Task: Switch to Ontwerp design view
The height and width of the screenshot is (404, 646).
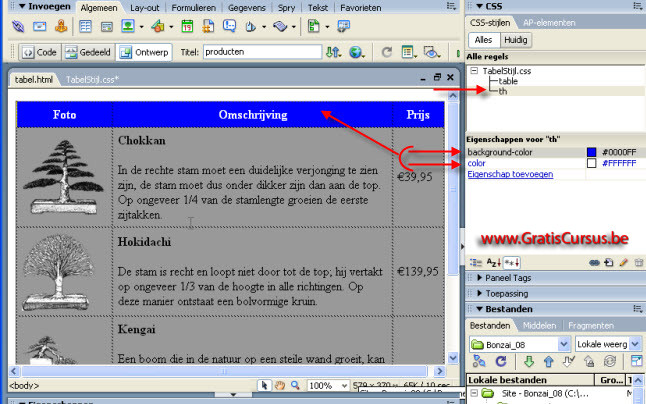Action: tap(144, 52)
